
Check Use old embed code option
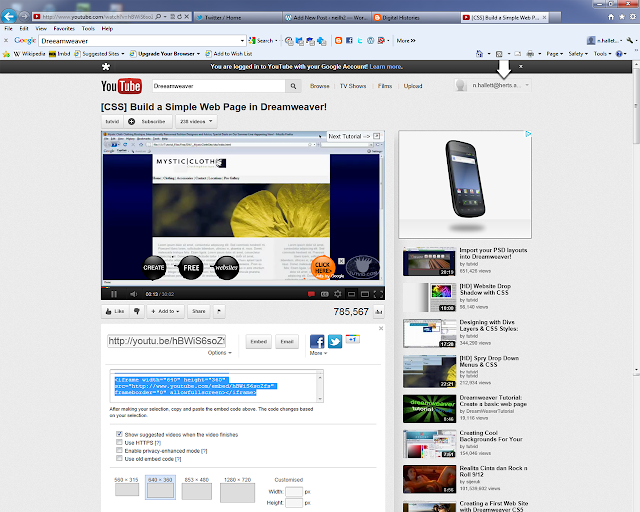(119, 459)
